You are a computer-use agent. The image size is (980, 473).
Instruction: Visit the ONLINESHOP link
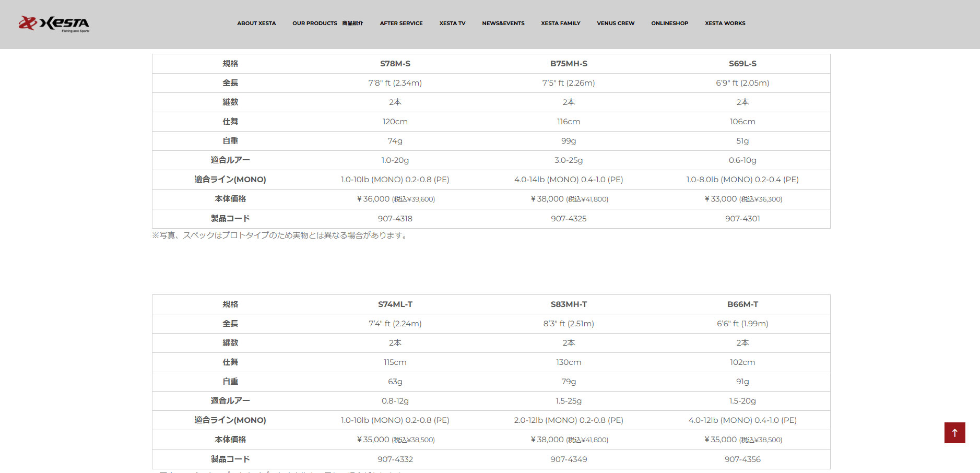[669, 23]
